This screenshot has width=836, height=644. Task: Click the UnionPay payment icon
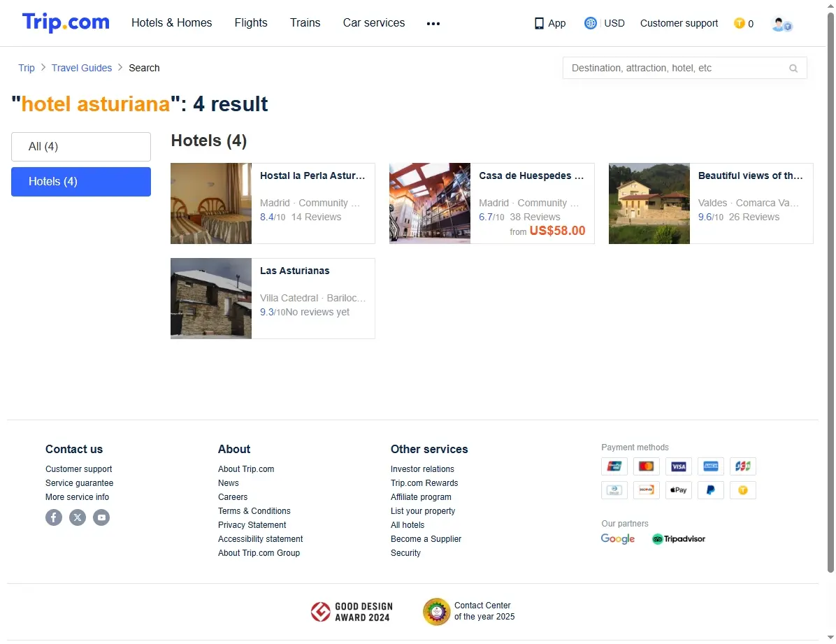(614, 466)
